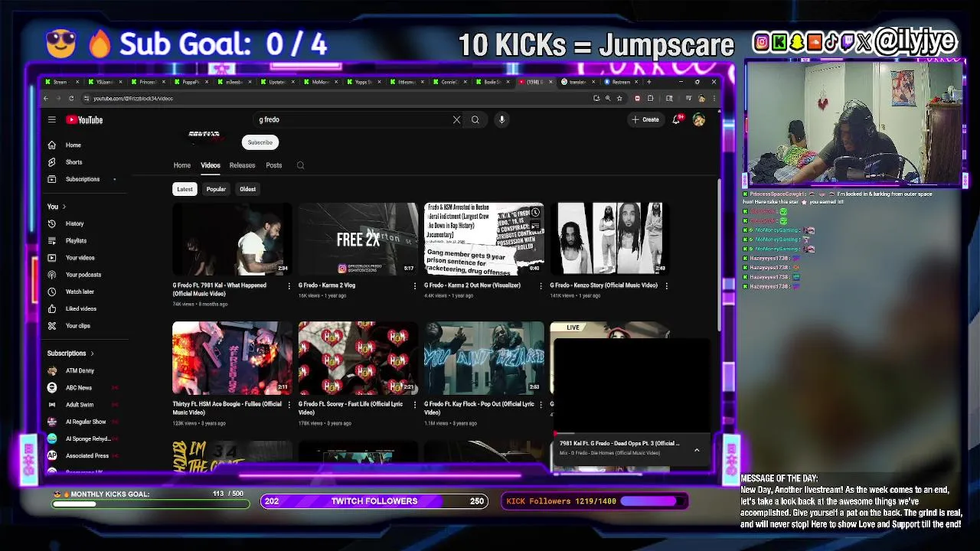Click the Create button
The image size is (980, 551).
645,119
